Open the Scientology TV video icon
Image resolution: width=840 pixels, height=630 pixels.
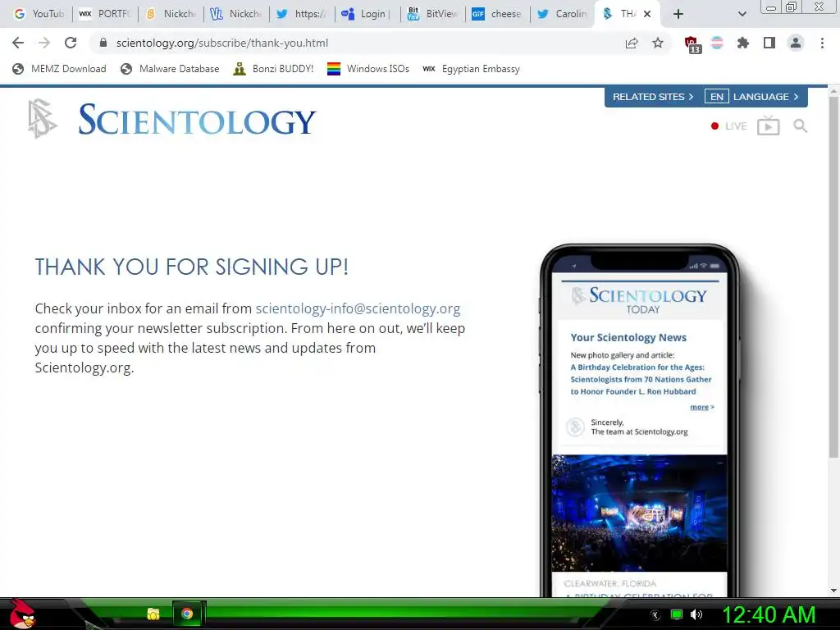(768, 126)
